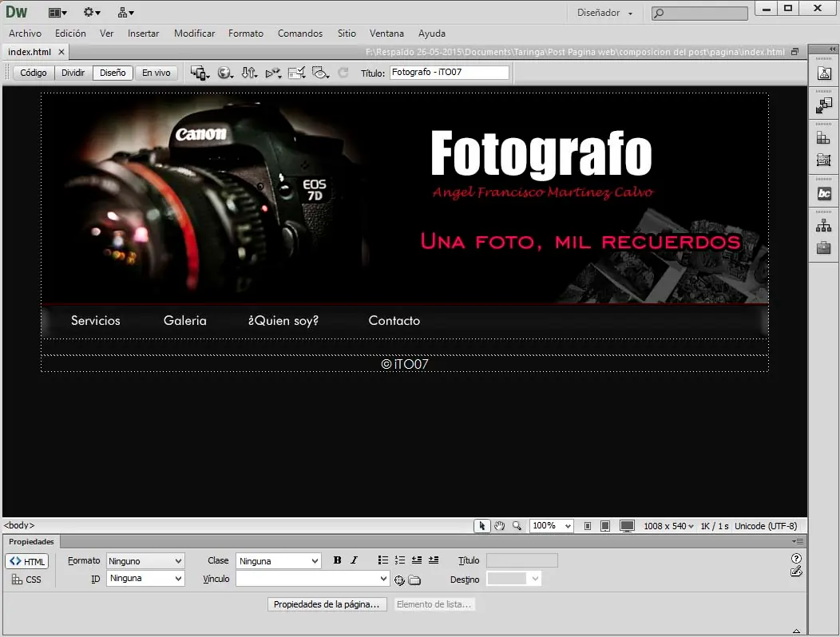Browse for link file folder icon
This screenshot has width=840, height=637.
[x=414, y=580]
